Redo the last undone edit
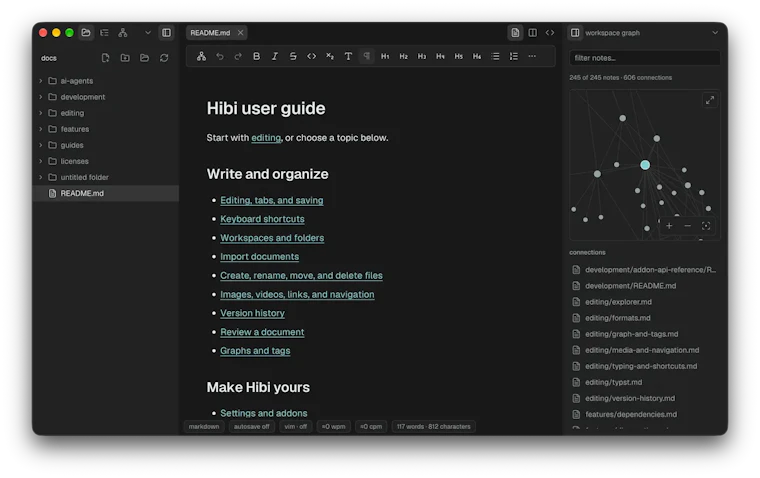The width and height of the screenshot is (760, 478). coord(238,56)
